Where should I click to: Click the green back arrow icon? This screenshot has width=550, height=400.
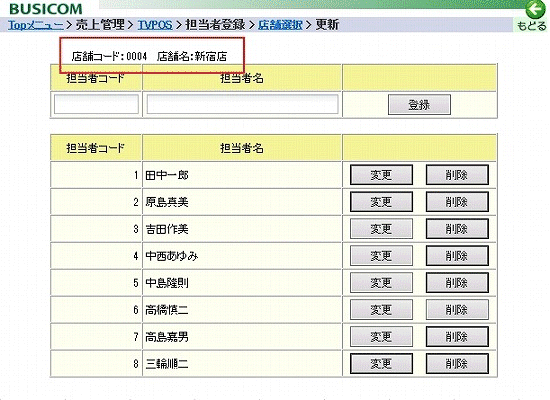pyautogui.click(x=535, y=10)
